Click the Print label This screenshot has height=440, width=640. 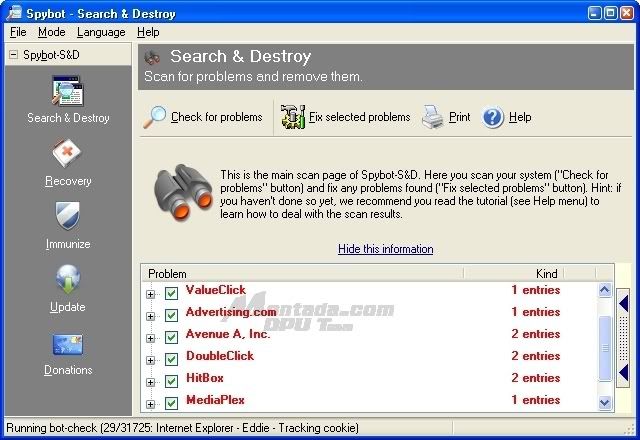tap(459, 117)
